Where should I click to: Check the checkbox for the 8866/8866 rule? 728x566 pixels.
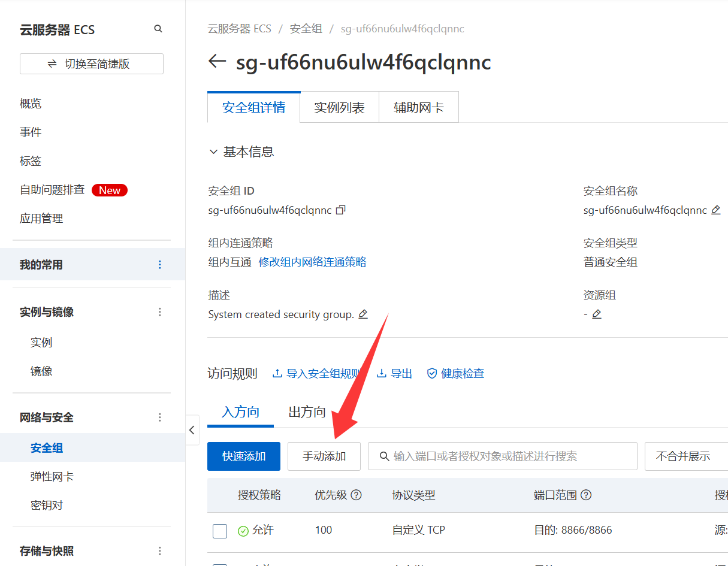pyautogui.click(x=220, y=531)
